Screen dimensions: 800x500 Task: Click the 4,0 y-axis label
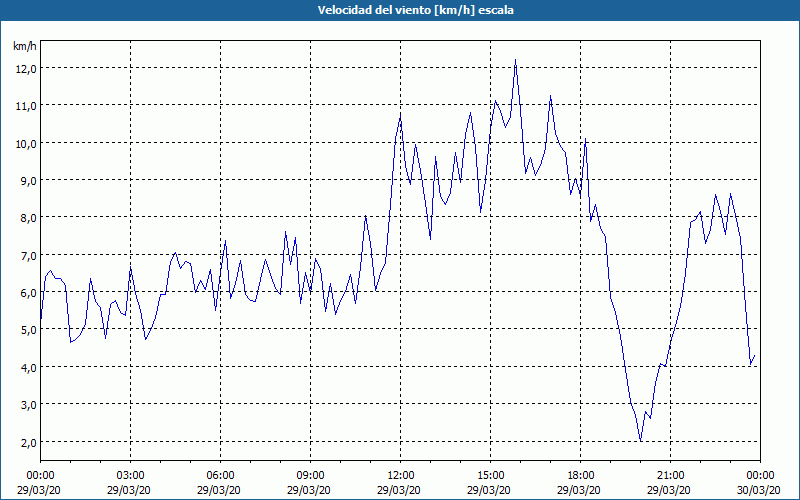pos(28,367)
